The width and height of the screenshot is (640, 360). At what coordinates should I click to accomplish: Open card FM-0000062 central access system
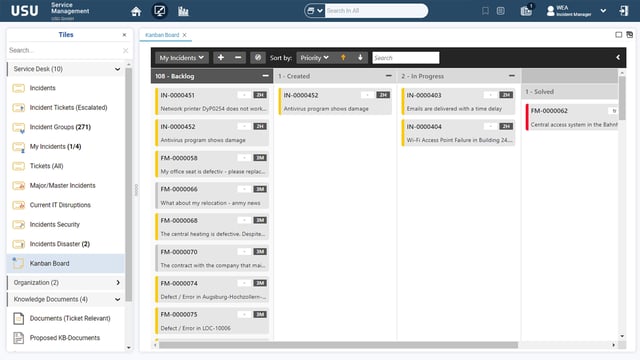click(x=571, y=118)
